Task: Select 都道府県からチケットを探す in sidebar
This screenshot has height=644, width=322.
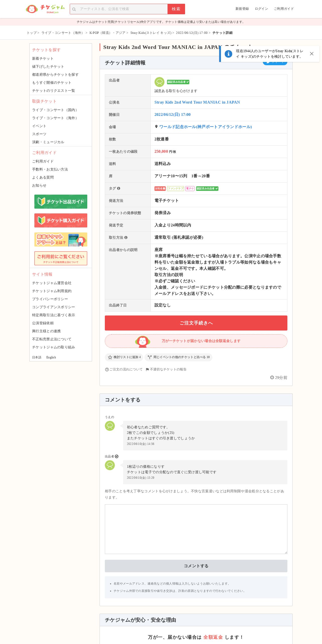Action: [x=55, y=74]
